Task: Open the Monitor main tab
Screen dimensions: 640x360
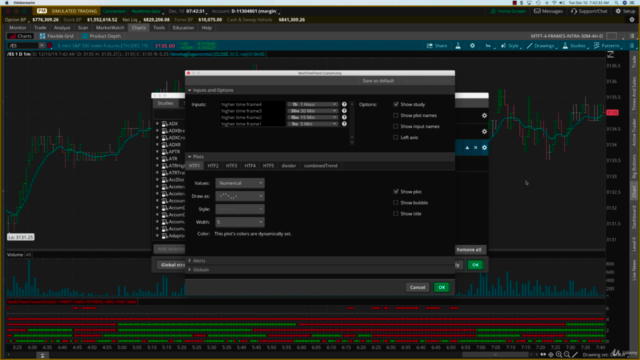Action: tap(18, 28)
